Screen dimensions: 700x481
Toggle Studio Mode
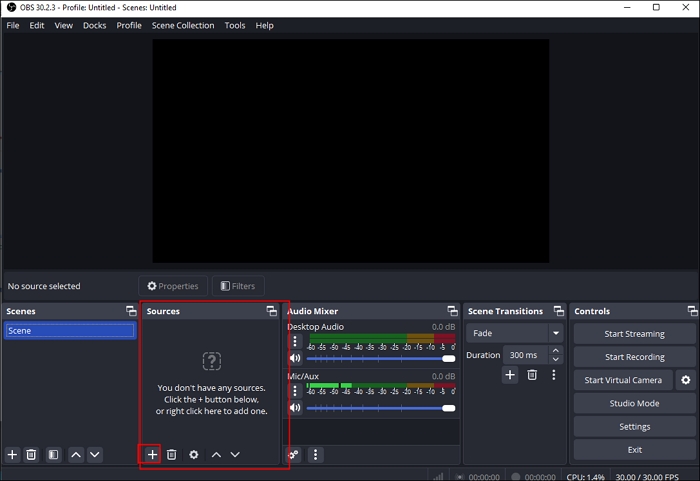pyautogui.click(x=634, y=403)
